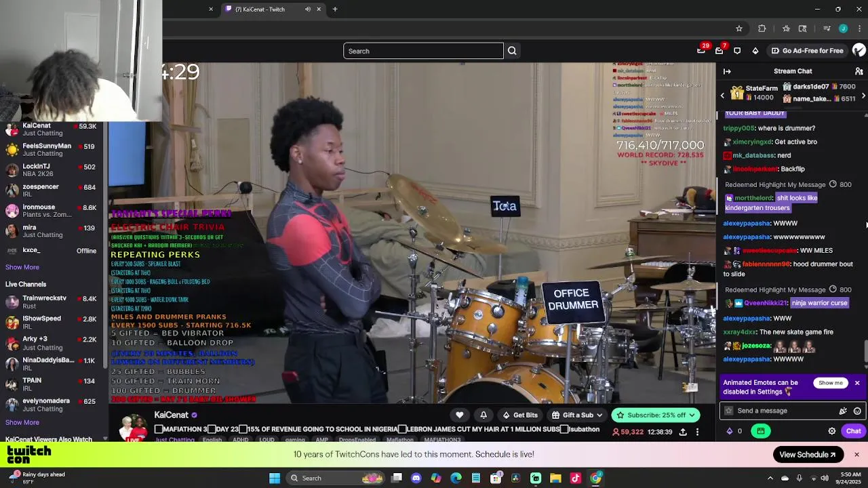Click the channel points diamond balance
This screenshot has height=488, width=868.
pyautogui.click(x=734, y=431)
